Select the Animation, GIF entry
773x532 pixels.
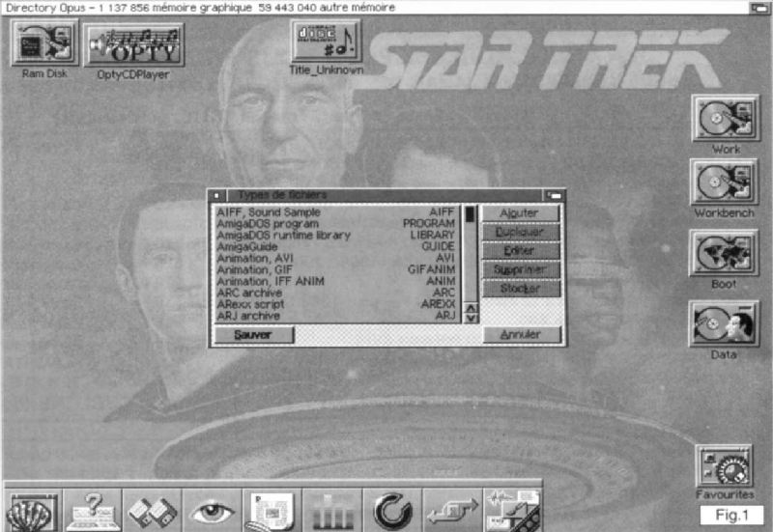pos(336,269)
